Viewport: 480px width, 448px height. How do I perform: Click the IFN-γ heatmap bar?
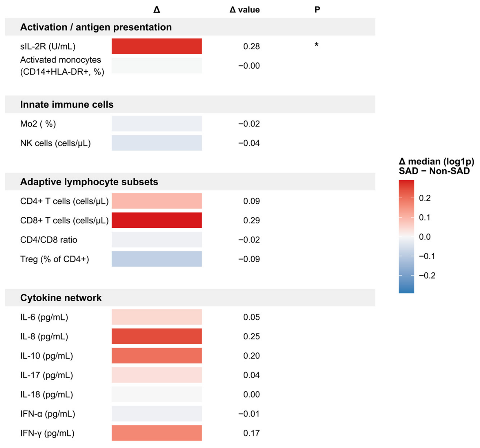pos(156,433)
